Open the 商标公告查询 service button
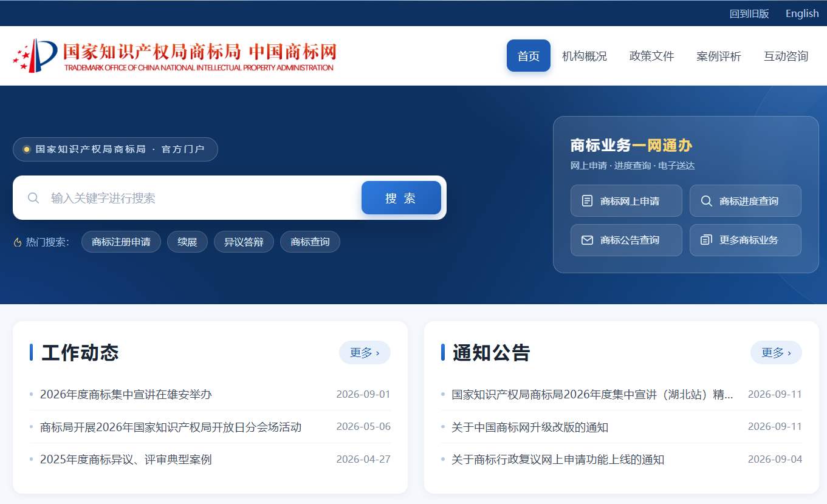The width and height of the screenshot is (827, 504). click(626, 240)
